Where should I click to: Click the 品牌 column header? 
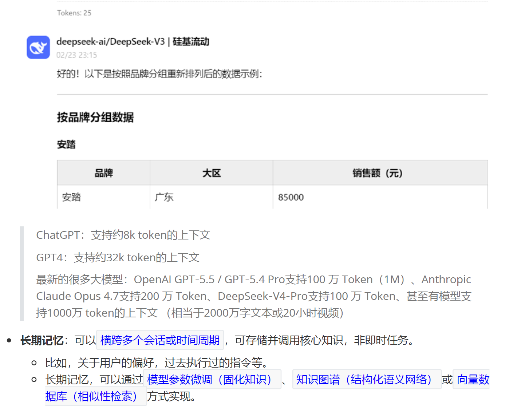(104, 173)
